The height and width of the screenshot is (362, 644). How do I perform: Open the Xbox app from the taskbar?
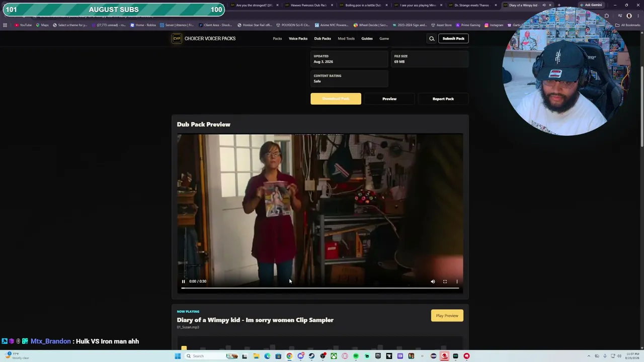(334, 356)
